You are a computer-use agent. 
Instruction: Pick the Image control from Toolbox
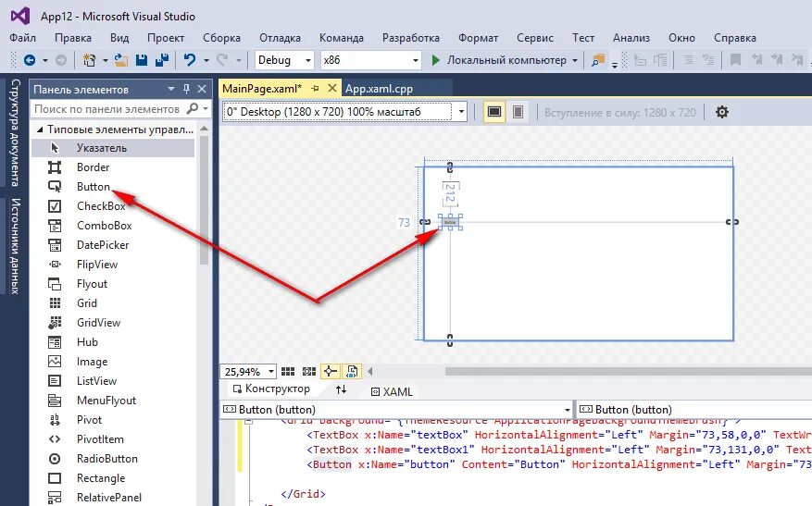coord(113,362)
